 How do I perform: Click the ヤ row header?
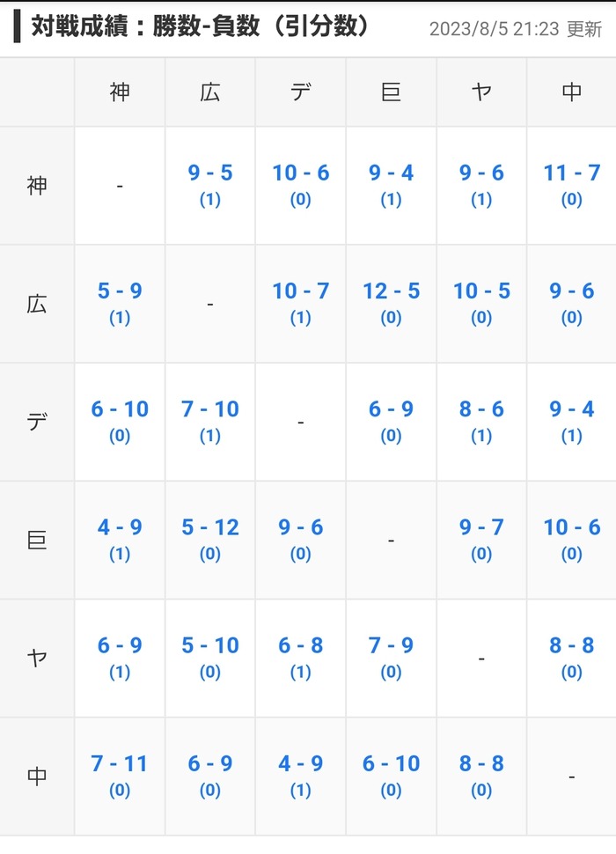point(37,658)
